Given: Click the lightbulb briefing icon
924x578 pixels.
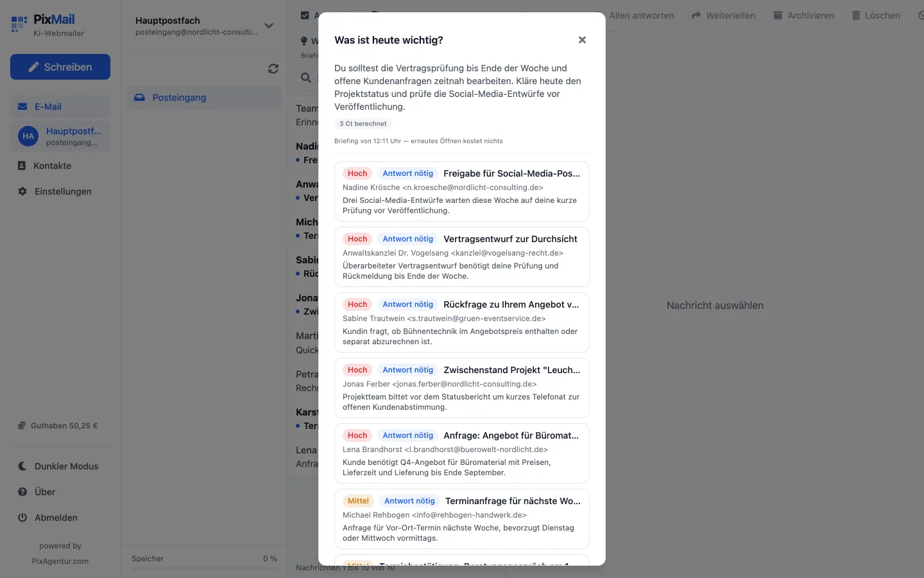Looking at the screenshot, I should 304,41.
